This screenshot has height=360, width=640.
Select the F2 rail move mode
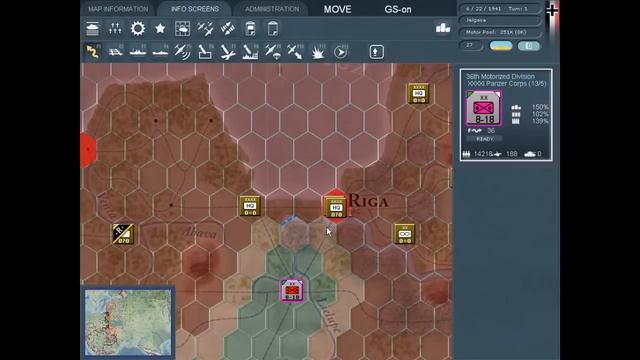[116, 52]
